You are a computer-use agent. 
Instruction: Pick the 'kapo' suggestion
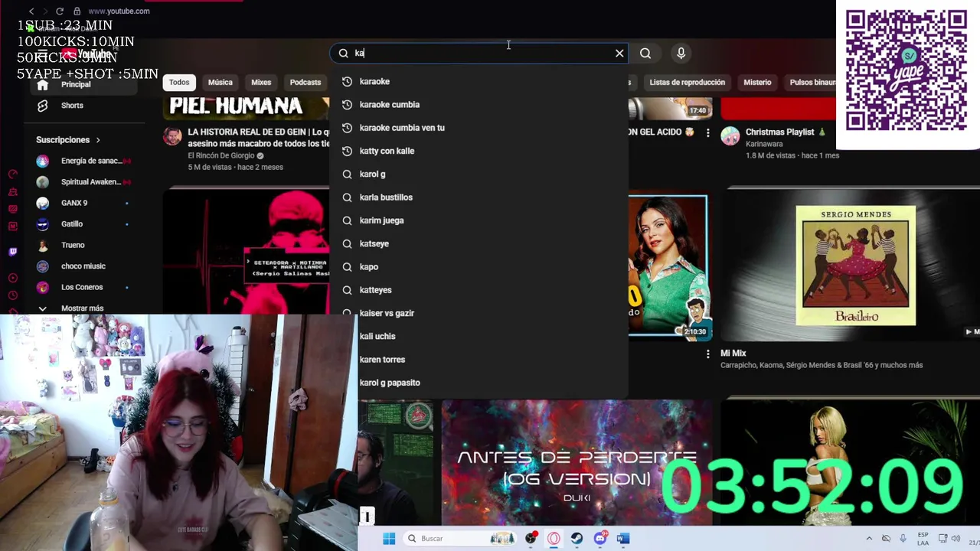[479, 266]
